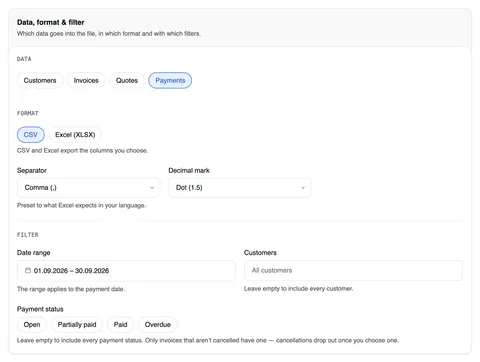Viewport: 480px width, 362px height.
Task: Deselect the Payments data chip
Action: pos(170,80)
